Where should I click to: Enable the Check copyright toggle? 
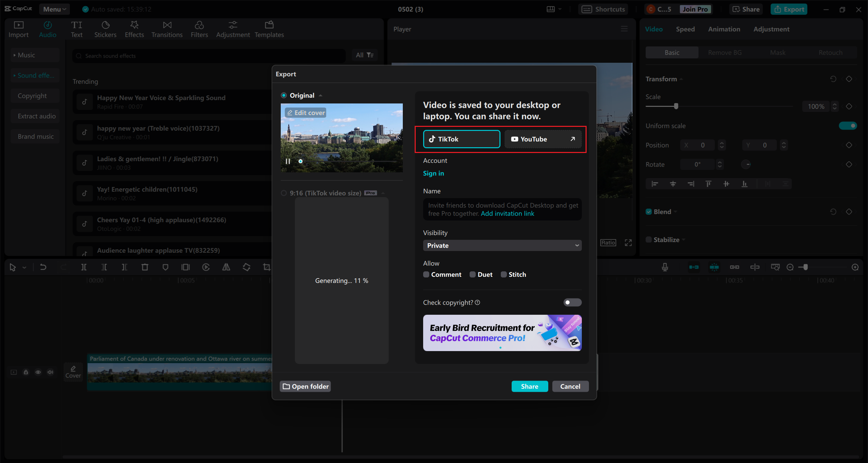tap(572, 303)
